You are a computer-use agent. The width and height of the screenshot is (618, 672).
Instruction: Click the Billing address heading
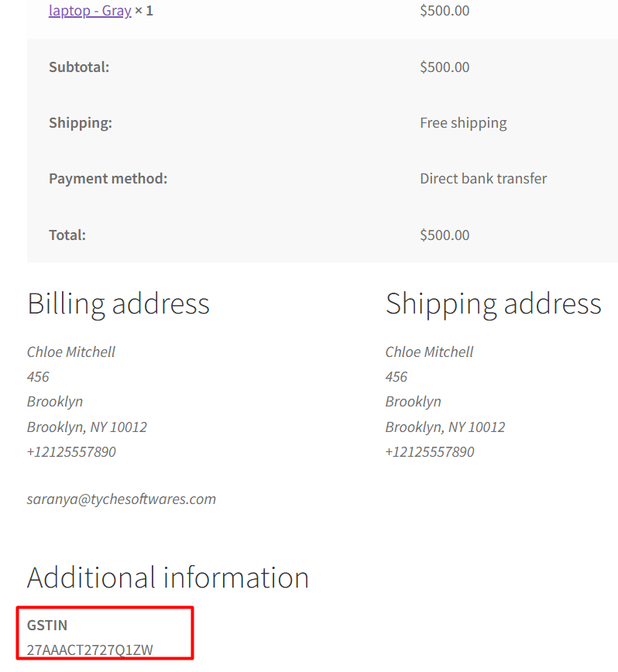[x=118, y=303]
